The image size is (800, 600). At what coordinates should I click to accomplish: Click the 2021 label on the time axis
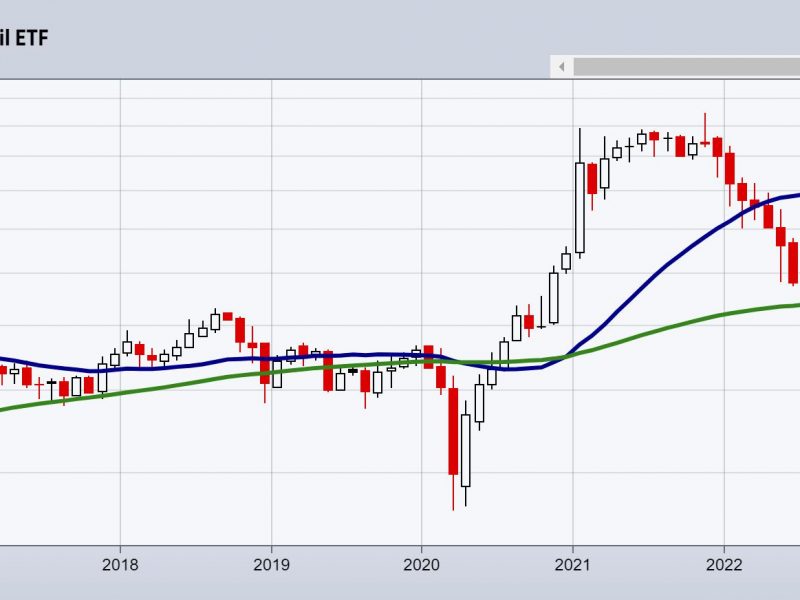click(572, 564)
